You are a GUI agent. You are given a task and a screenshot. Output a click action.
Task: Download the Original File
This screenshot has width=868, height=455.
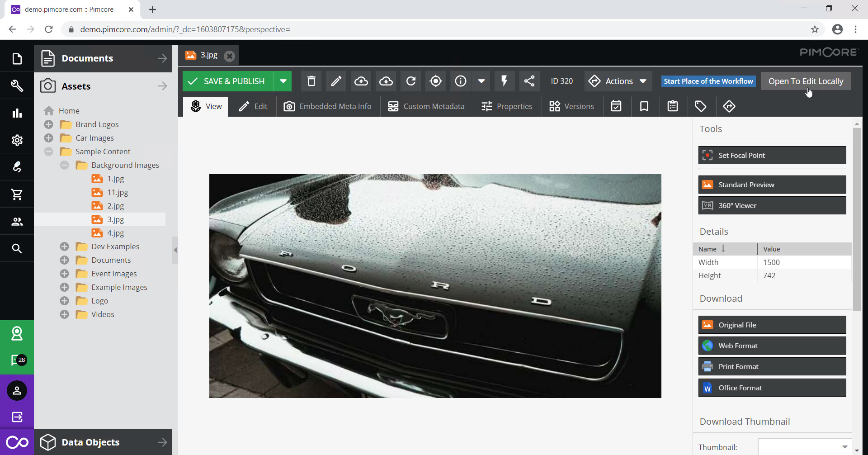772,325
